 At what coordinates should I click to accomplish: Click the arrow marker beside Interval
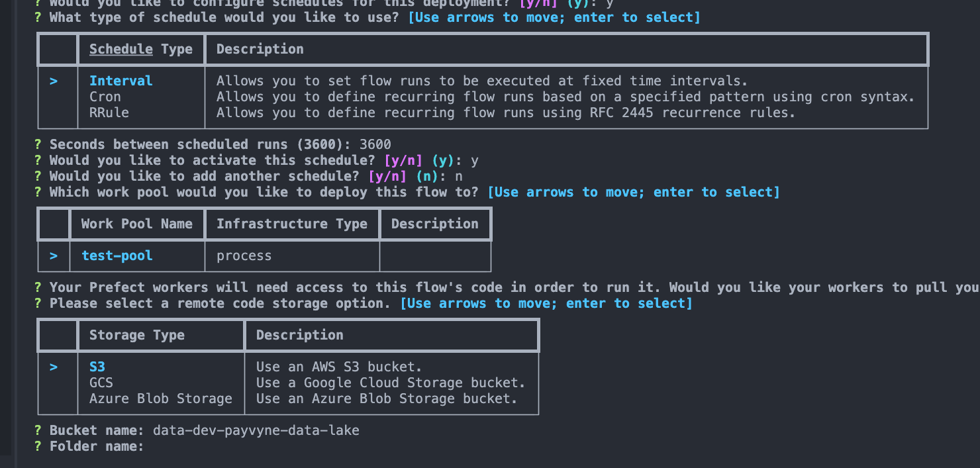point(54,81)
